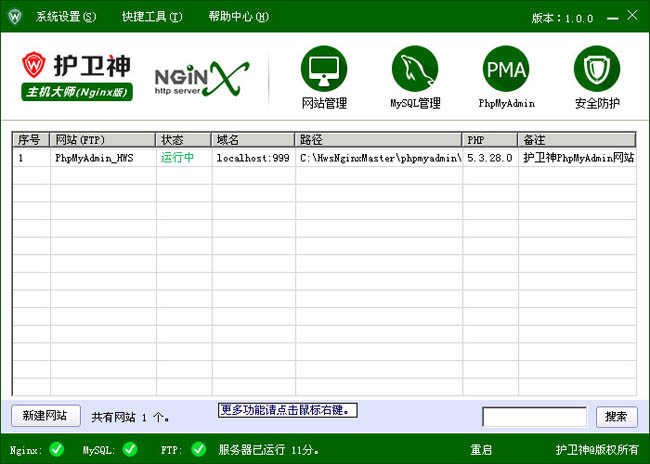Open the 帮助中心(H) menu
The image size is (650, 464).
click(x=238, y=17)
